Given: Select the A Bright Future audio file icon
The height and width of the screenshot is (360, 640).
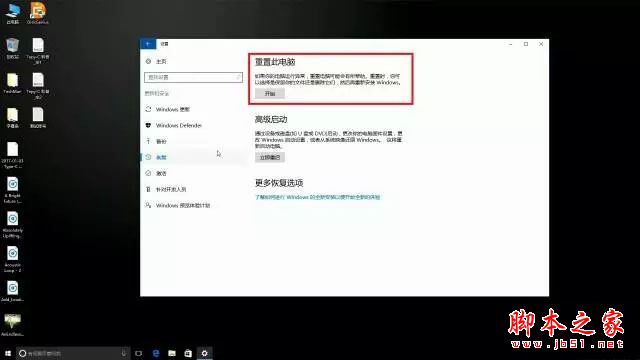Looking at the screenshot, I should click(x=13, y=190).
